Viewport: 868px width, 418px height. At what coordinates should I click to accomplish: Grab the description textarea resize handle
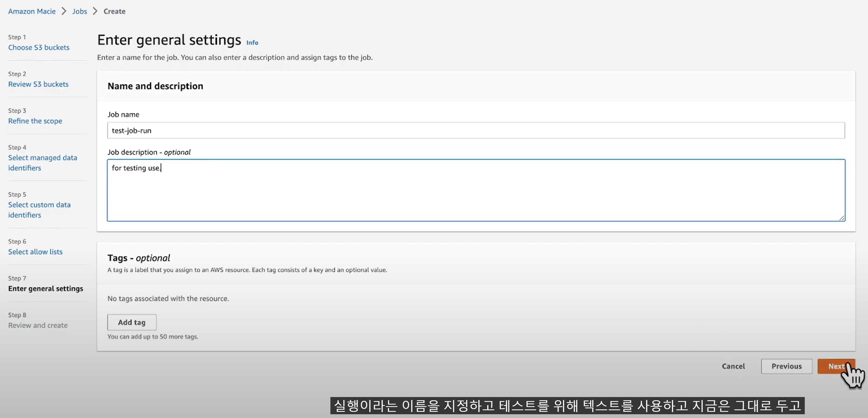point(842,218)
